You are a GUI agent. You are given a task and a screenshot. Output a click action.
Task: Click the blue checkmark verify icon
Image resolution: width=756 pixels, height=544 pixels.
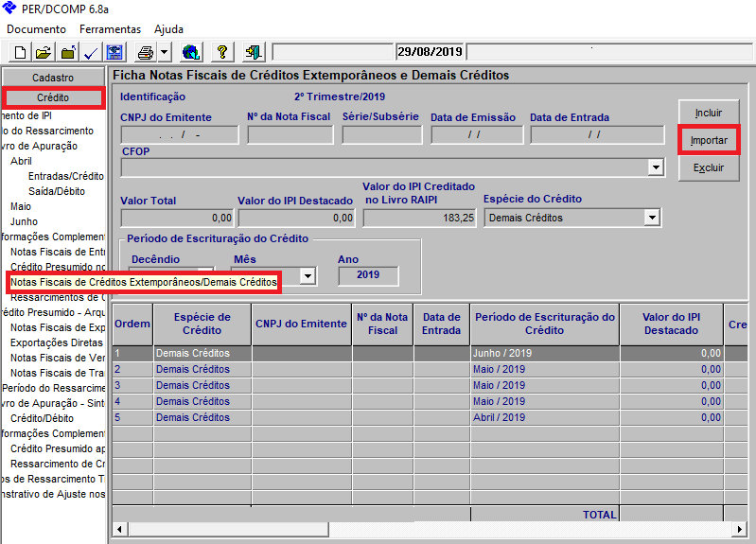coord(91,52)
